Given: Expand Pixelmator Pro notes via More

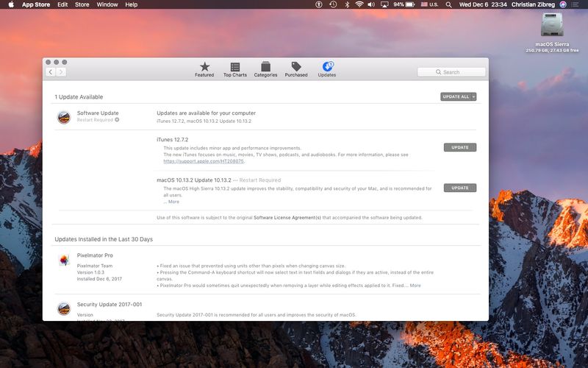Looking at the screenshot, I should (x=415, y=286).
